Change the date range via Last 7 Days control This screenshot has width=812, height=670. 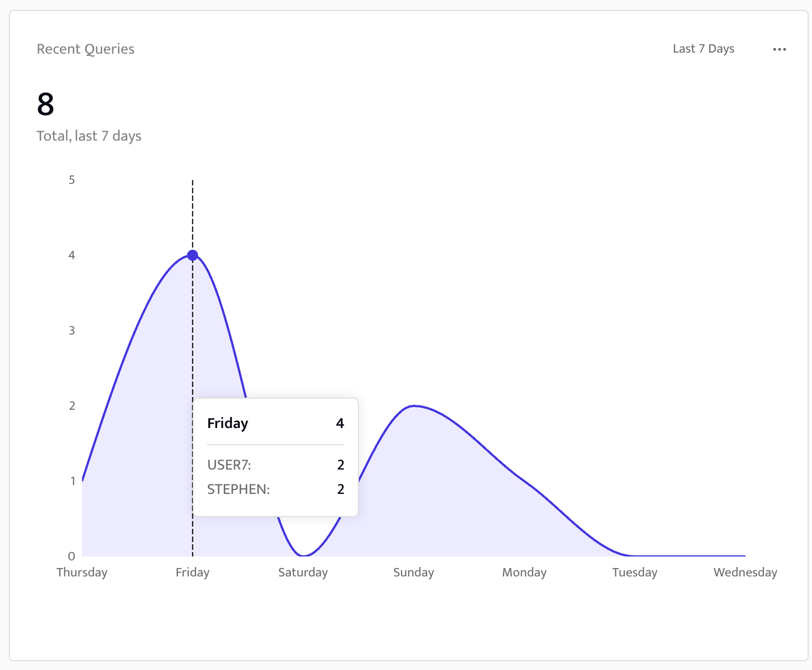pos(703,49)
